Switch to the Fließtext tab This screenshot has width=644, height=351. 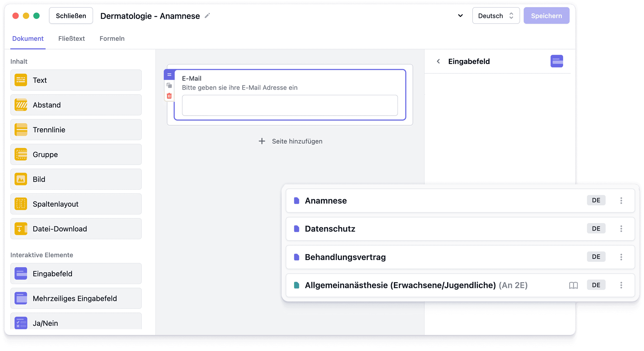72,38
